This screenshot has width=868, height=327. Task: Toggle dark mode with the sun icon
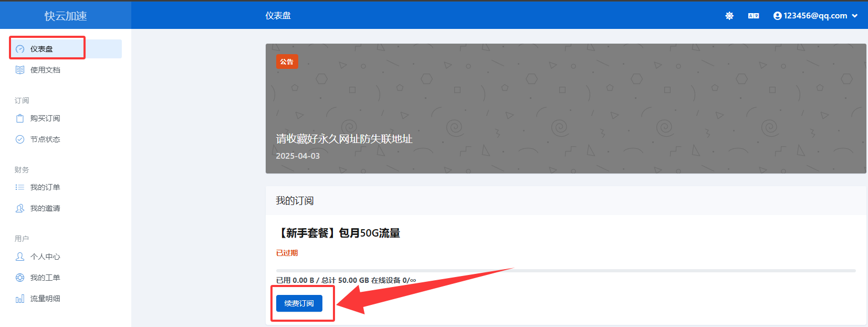pos(729,16)
